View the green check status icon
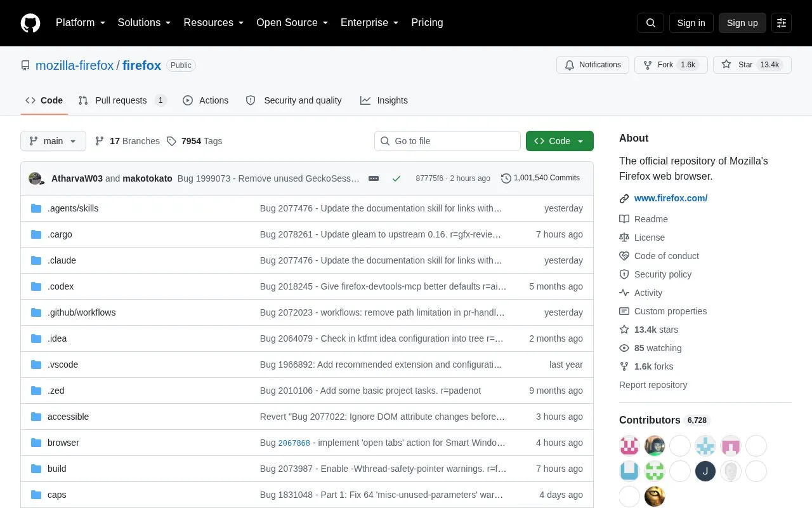The height and width of the screenshot is (508, 812). tap(396, 178)
